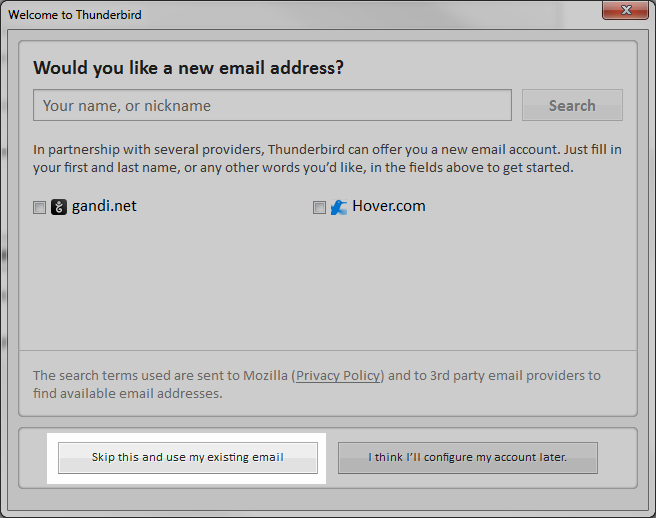Image resolution: width=656 pixels, height=518 pixels.
Task: Click the "find available email addresses" footer line
Action: (x=127, y=394)
